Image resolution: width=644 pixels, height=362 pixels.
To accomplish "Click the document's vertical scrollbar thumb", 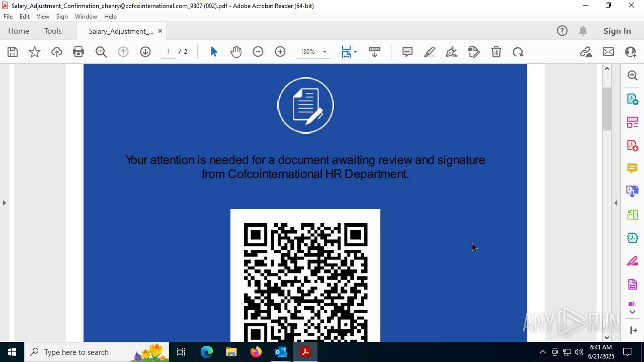I will [607, 109].
